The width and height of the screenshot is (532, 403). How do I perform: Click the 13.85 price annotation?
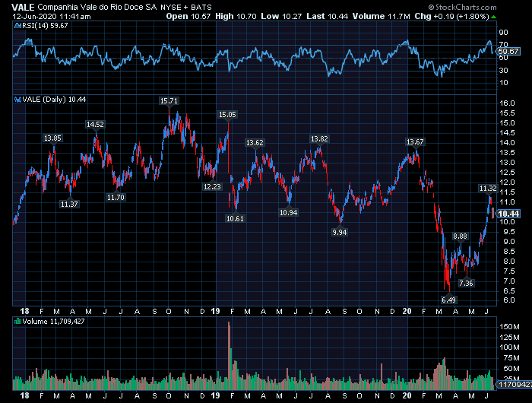52,138
